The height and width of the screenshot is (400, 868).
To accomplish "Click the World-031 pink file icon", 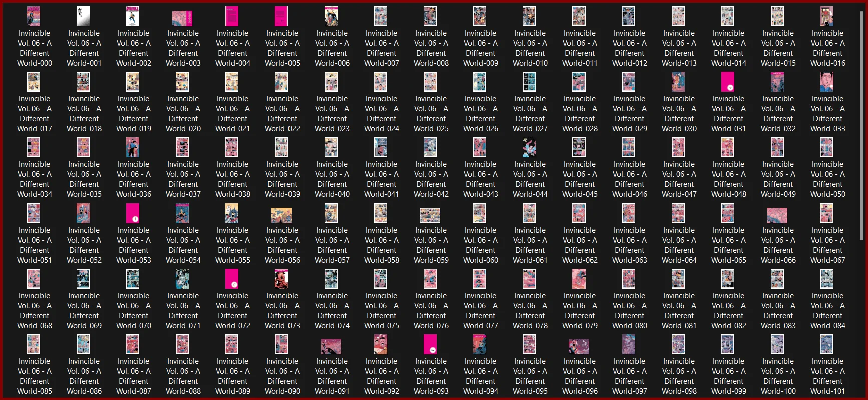I will point(728,82).
